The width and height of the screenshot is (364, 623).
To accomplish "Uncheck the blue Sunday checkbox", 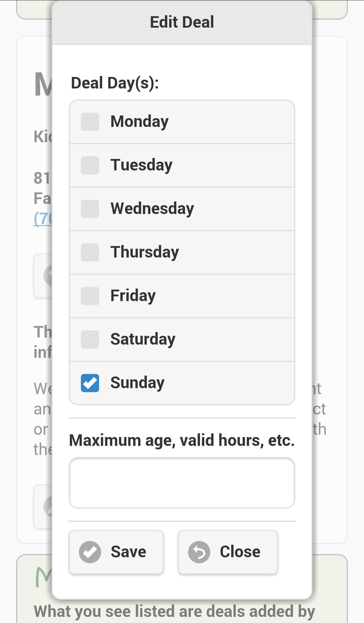I will pyautogui.click(x=90, y=383).
